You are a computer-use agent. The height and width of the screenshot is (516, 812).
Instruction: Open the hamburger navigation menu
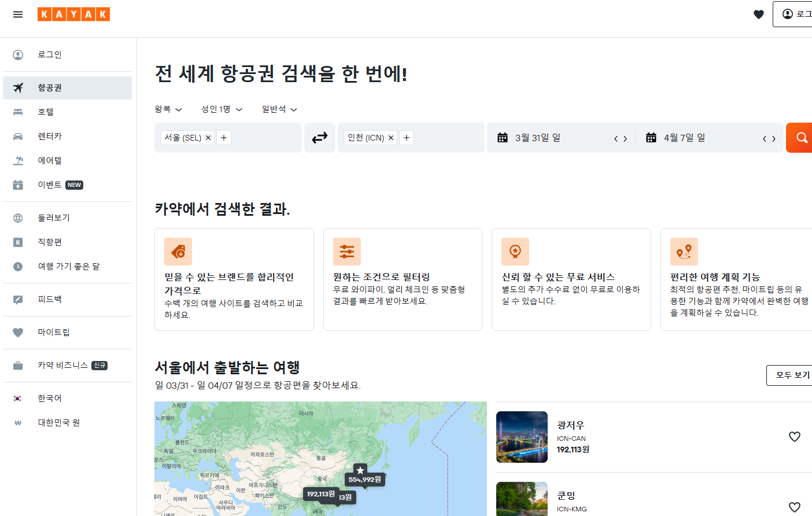[17, 14]
